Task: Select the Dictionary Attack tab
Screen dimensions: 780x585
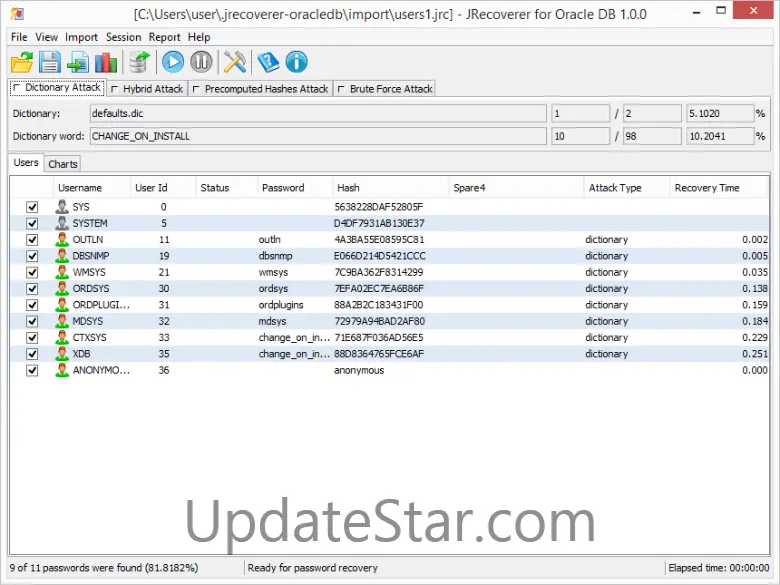Action: [57, 88]
